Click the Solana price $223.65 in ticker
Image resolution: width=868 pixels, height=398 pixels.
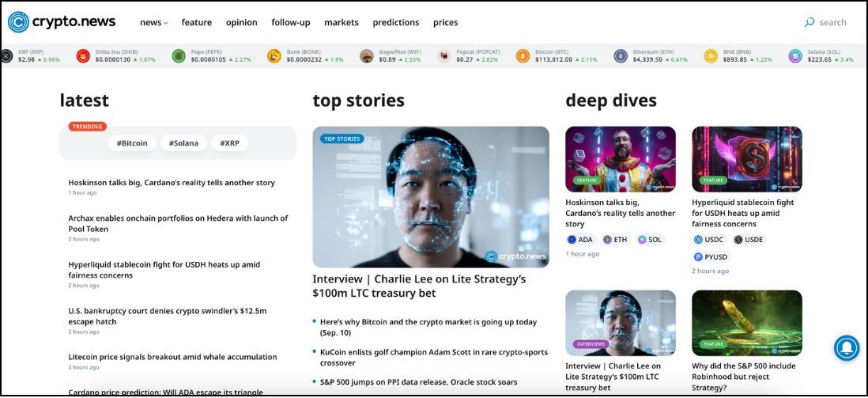tap(819, 59)
